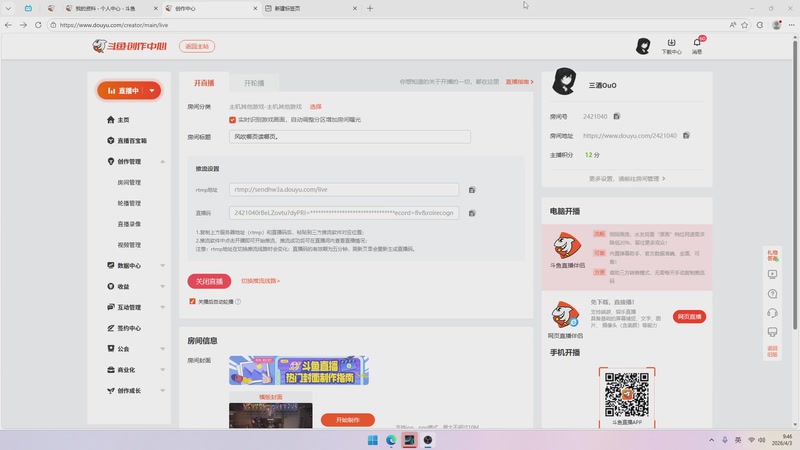Click the header user avatar
Image resolution: width=800 pixels, height=450 pixels.
point(643,46)
